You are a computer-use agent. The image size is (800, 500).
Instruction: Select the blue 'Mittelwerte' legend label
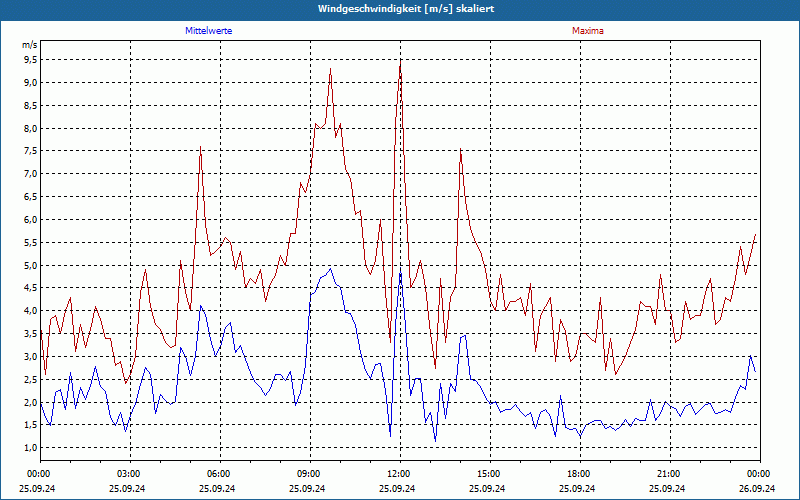pos(209,31)
